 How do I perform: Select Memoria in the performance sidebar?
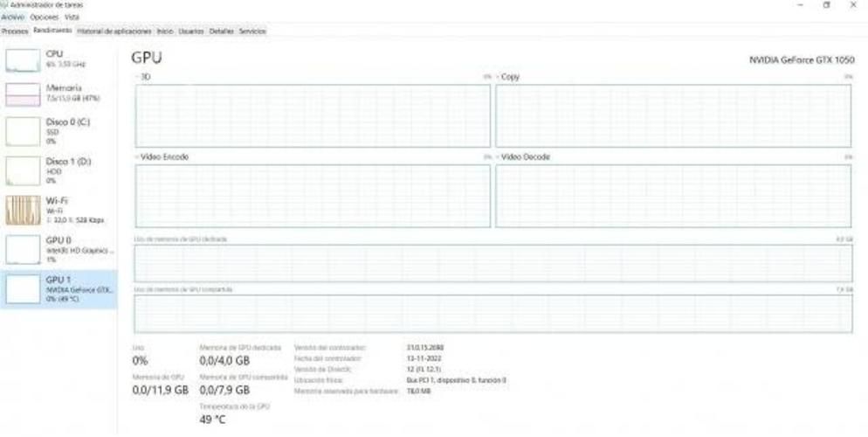pos(59,94)
